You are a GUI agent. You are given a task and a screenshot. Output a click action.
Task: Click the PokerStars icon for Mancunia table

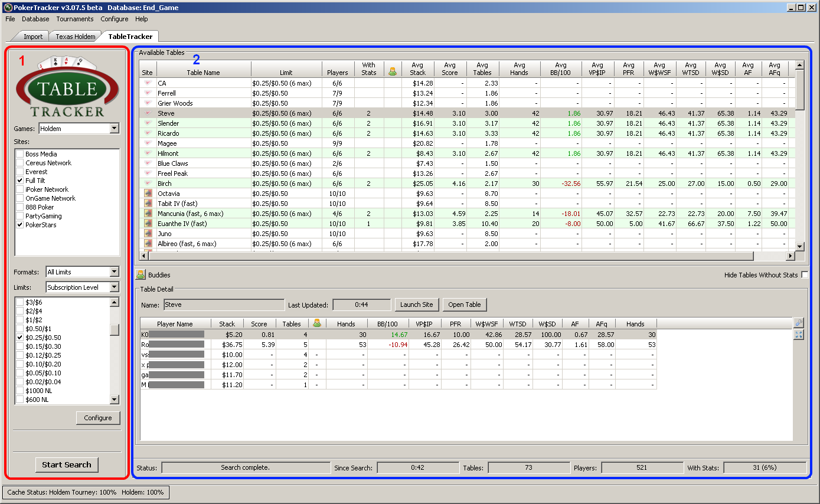(x=148, y=214)
